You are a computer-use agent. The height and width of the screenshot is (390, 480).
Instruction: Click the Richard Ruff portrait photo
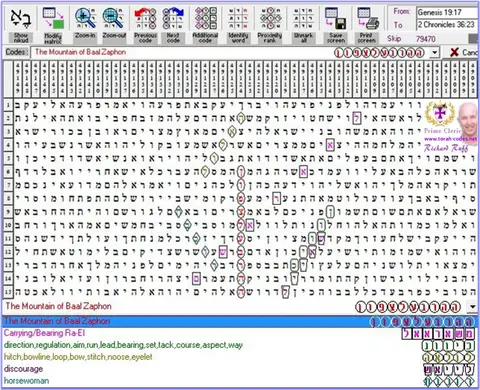[x=468, y=122]
